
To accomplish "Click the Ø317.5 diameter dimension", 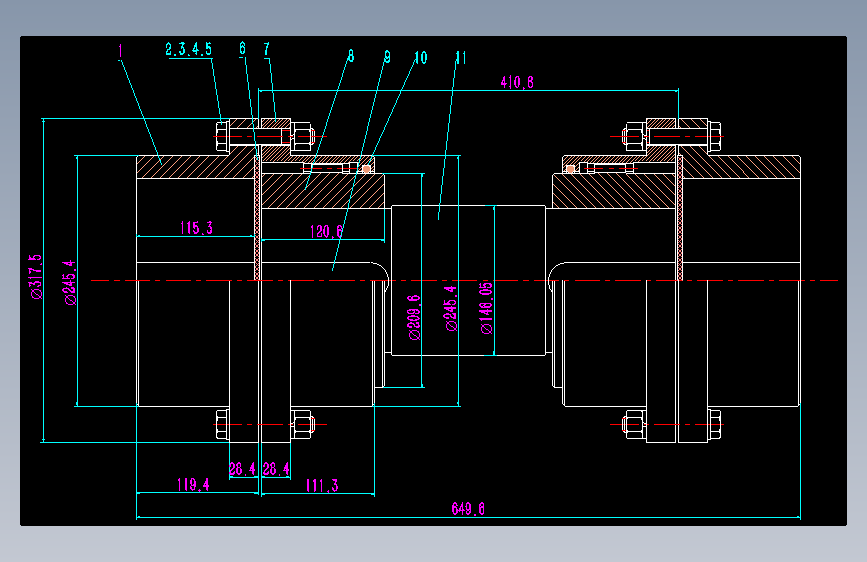I will [x=36, y=277].
